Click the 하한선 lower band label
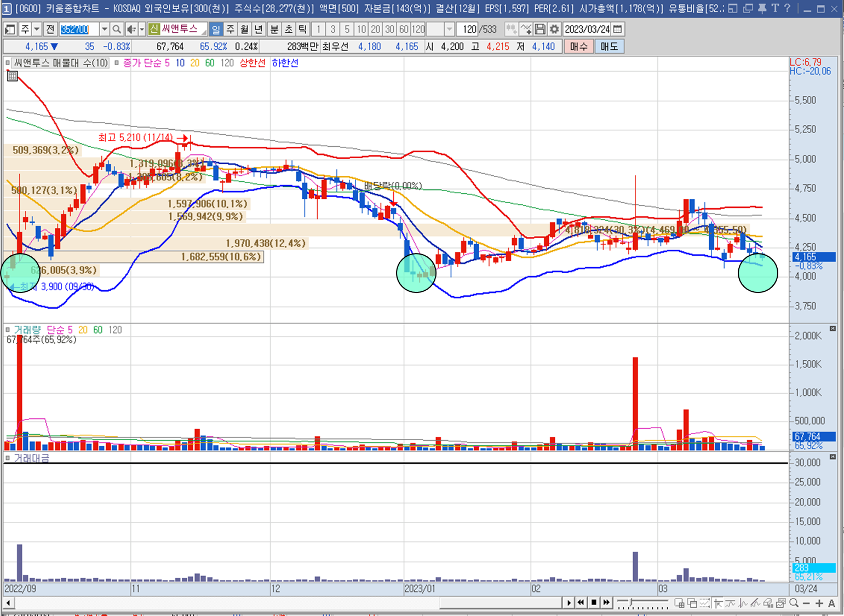This screenshot has height=616, width=844. click(x=285, y=64)
